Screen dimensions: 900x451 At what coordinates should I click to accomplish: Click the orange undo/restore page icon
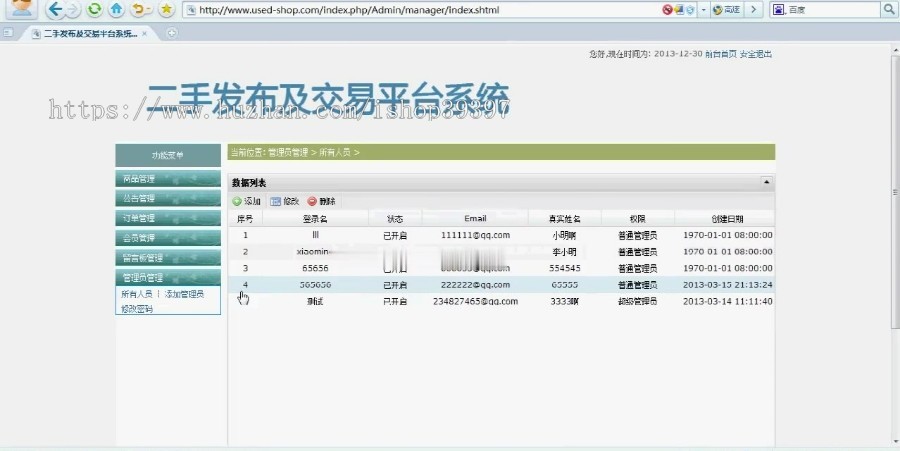[x=141, y=9]
